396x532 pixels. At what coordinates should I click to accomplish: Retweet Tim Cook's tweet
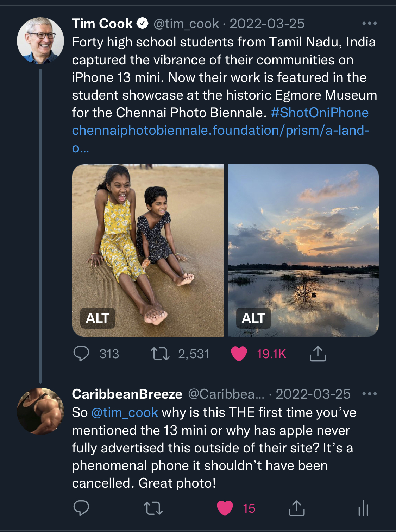click(x=160, y=354)
